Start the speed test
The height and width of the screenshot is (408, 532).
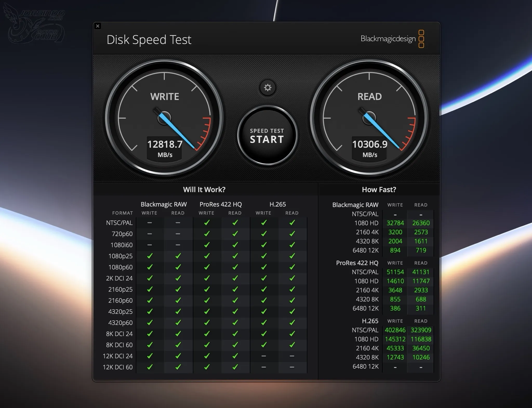tap(267, 135)
